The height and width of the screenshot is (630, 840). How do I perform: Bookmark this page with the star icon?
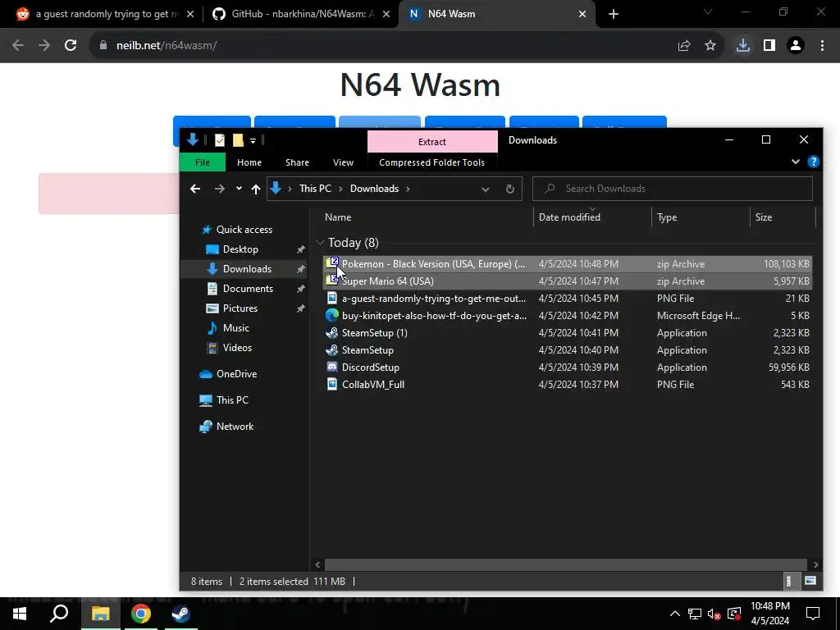tap(710, 46)
